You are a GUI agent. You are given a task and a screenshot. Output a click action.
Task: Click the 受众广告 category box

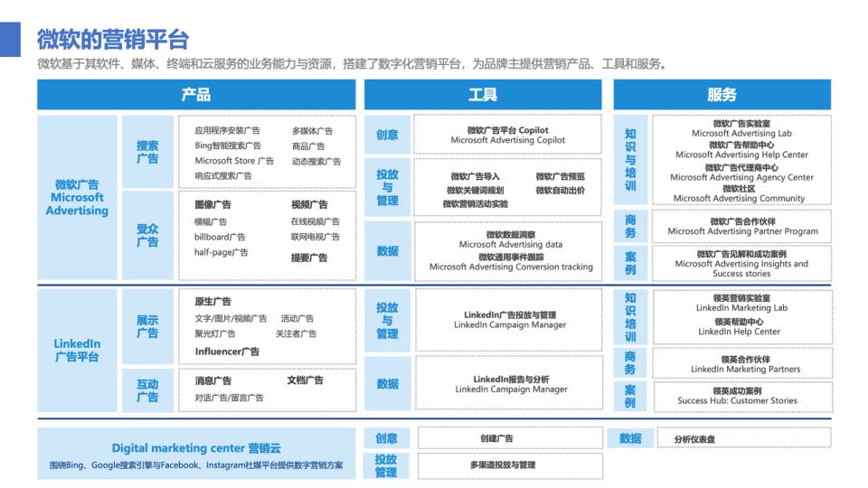(147, 236)
